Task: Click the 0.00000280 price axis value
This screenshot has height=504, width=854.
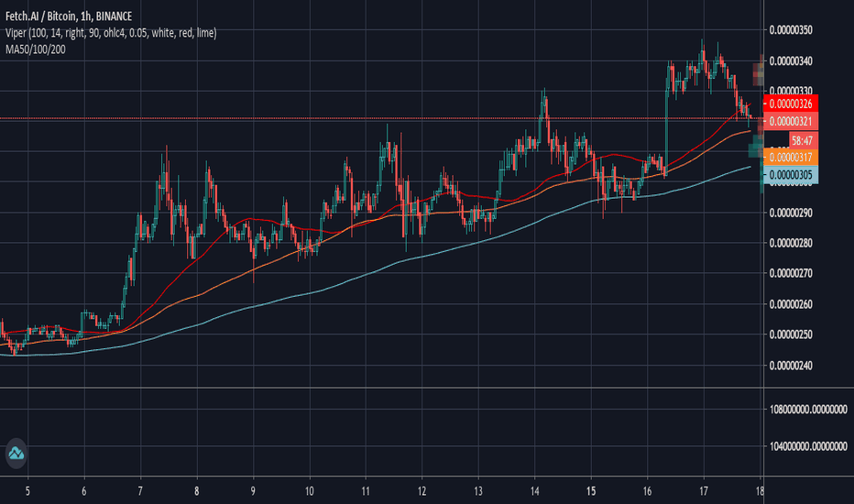Action: pyautogui.click(x=791, y=243)
